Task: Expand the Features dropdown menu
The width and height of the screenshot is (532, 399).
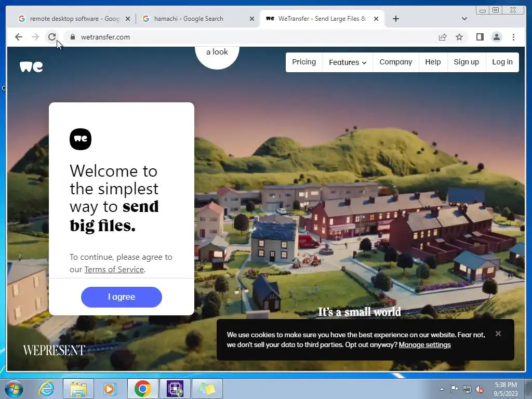Action: point(348,62)
